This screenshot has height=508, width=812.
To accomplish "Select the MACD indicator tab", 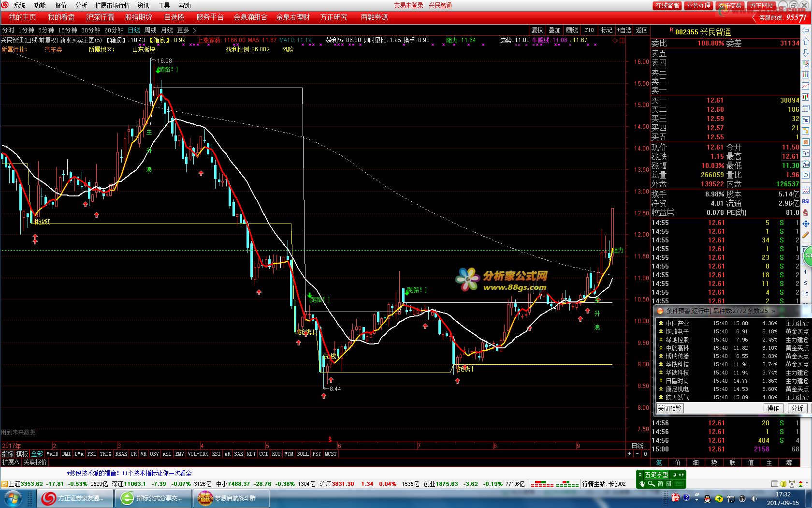I will point(52,454).
